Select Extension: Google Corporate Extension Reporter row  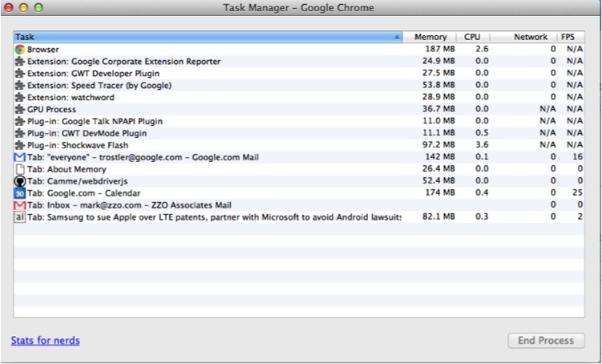click(299, 62)
